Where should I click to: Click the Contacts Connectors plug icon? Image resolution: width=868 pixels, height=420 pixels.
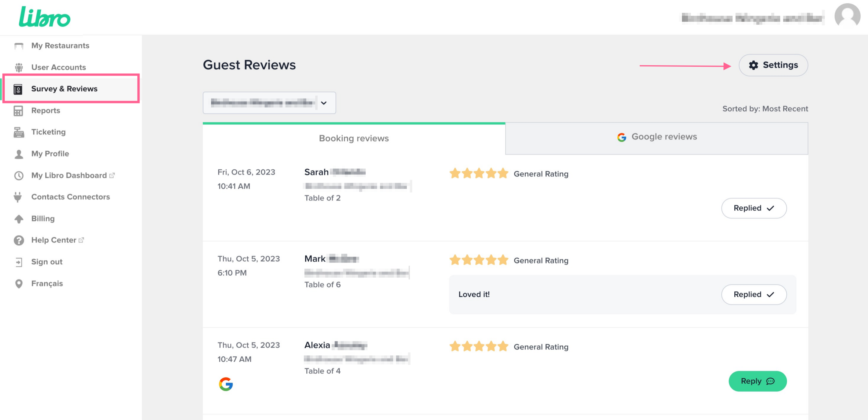[x=18, y=197]
